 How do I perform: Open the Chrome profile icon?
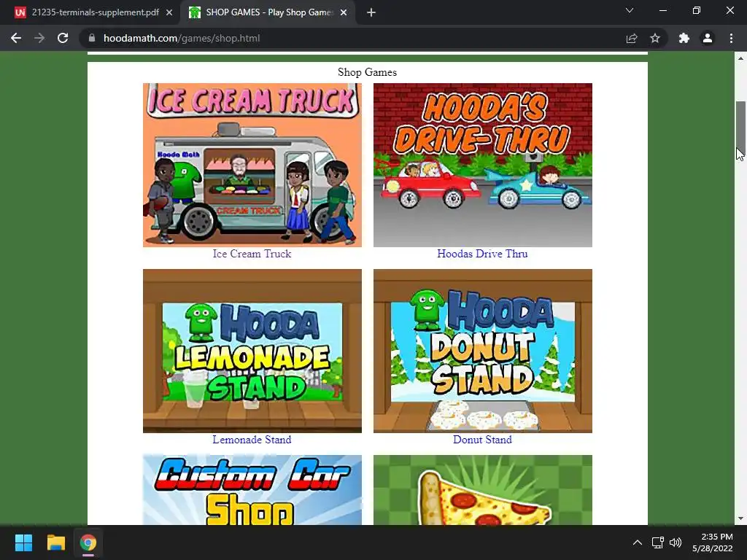point(708,38)
